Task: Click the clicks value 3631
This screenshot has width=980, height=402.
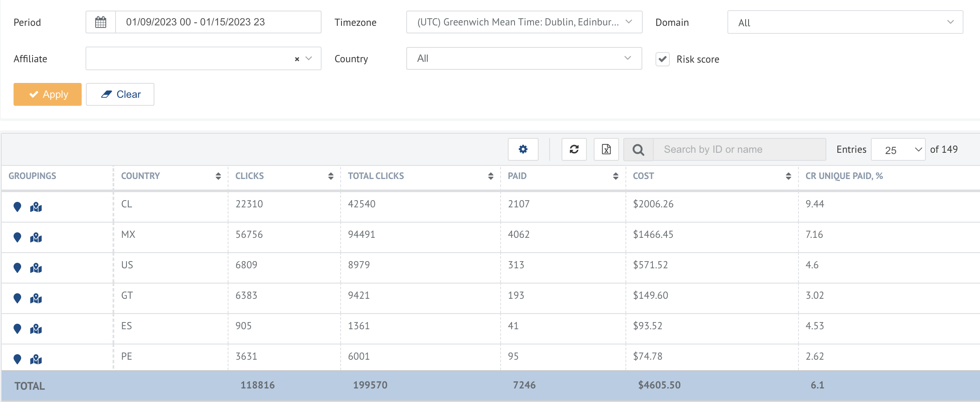Action: coord(246,356)
